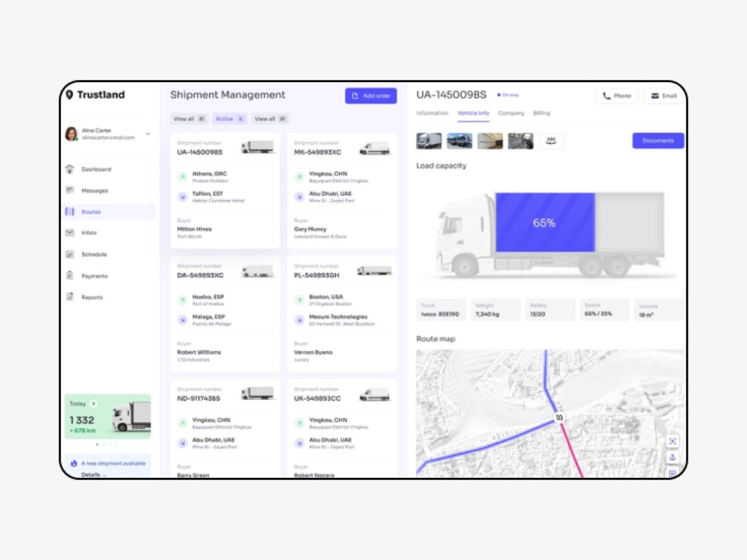Switch to the Company tab
The height and width of the screenshot is (560, 747).
pyautogui.click(x=511, y=113)
